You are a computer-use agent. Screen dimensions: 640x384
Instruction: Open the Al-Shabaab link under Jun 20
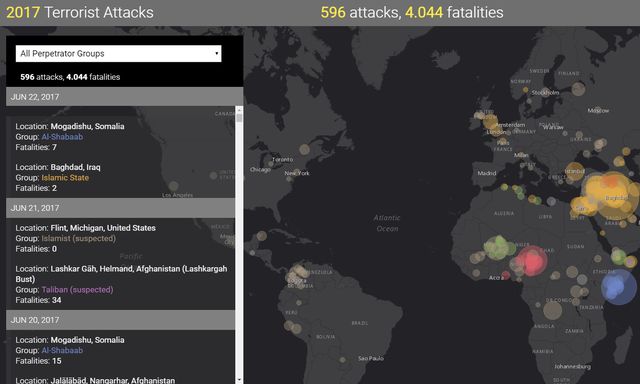(x=62, y=350)
